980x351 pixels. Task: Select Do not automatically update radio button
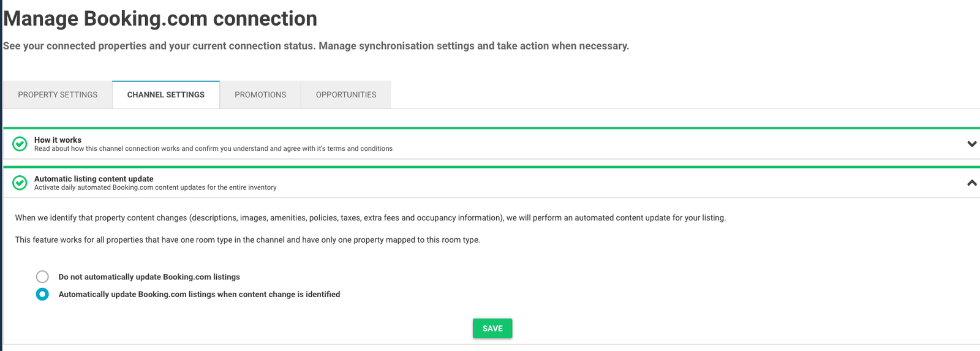[42, 277]
